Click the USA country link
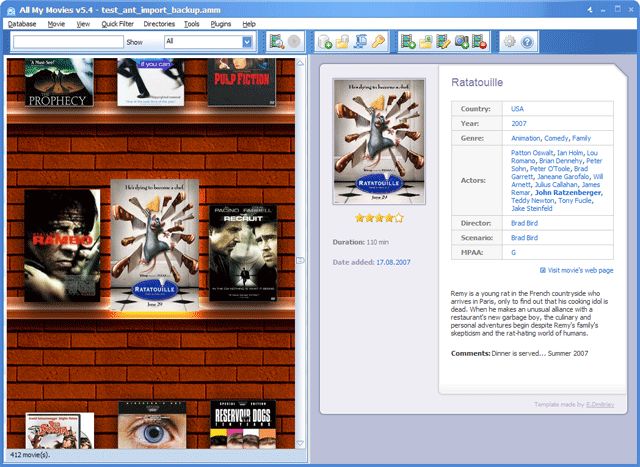The image size is (640, 467). (x=517, y=109)
